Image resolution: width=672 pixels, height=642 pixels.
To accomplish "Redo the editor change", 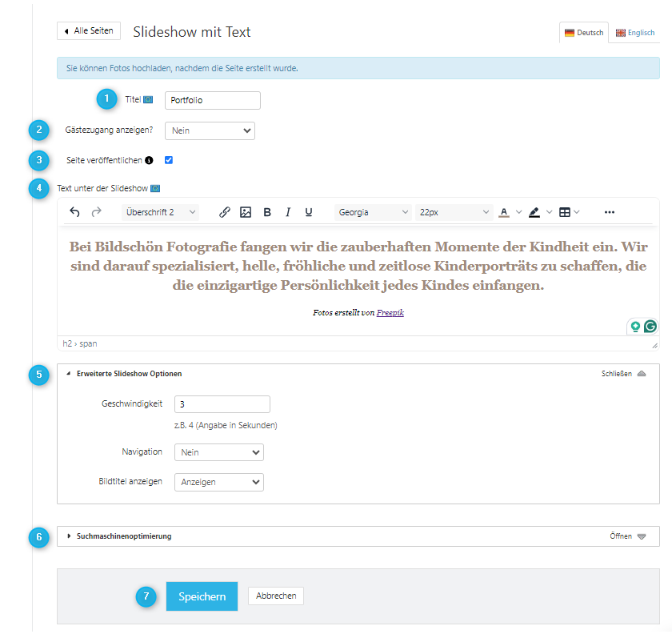I will pyautogui.click(x=97, y=212).
